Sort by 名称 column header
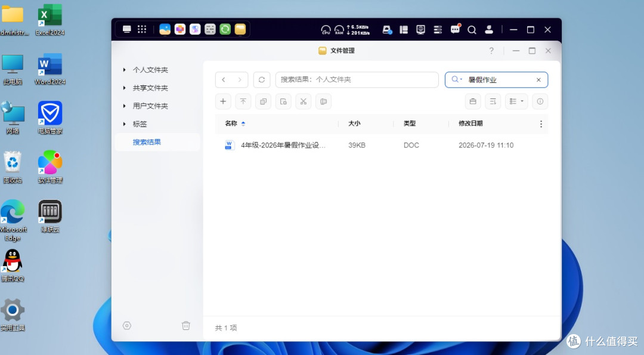644x355 pixels. [231, 124]
